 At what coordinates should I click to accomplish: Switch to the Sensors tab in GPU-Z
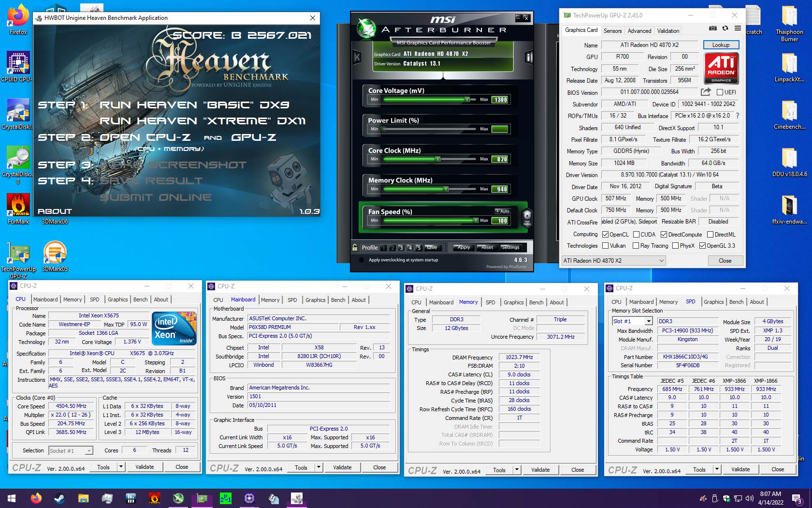tap(612, 30)
